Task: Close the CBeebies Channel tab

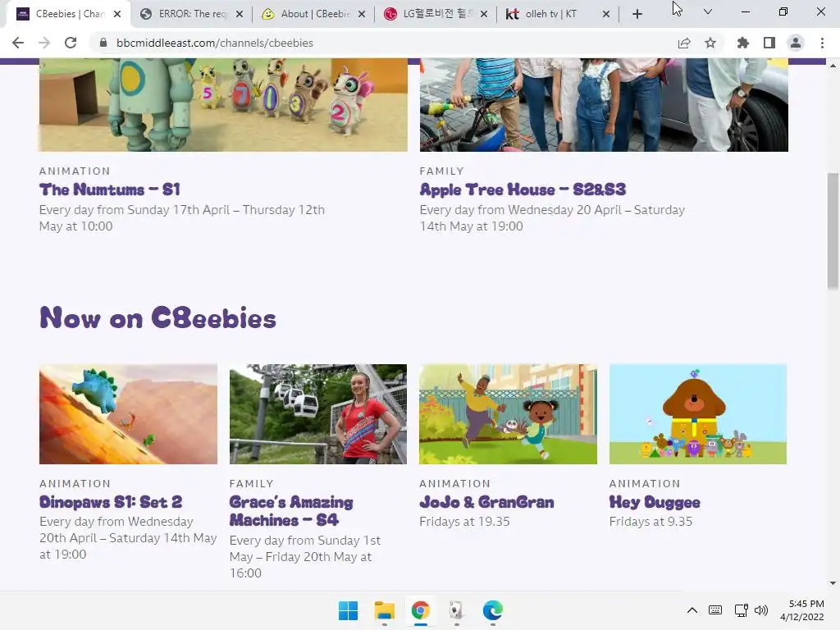Action: click(x=117, y=15)
